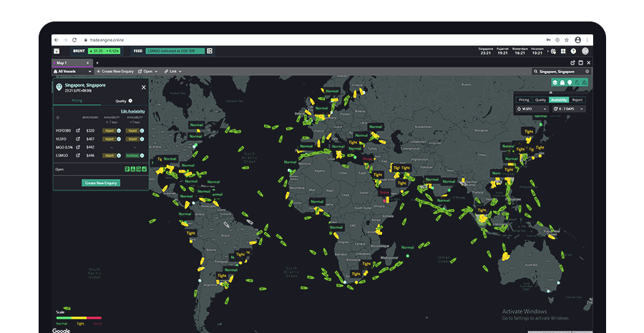
Task: Bookmark the page with the star icon
Action: pos(565,39)
